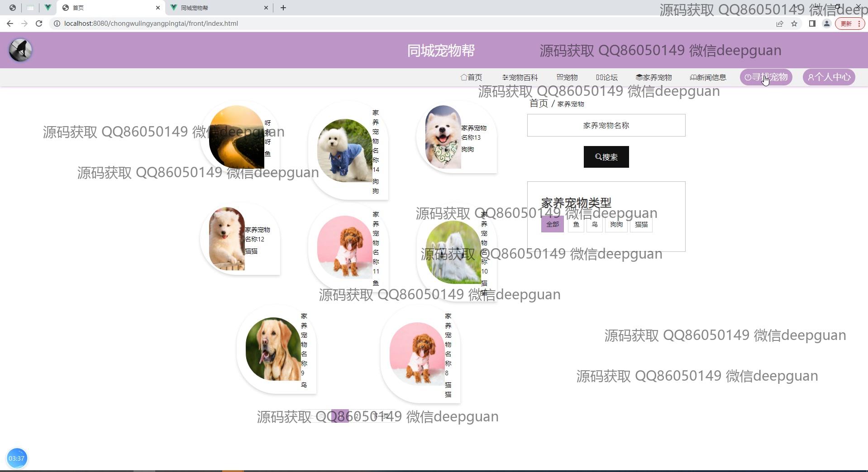Screen dimensions: 868x472
Task: Open the 宠物百科 navigation menu item
Action: point(520,77)
